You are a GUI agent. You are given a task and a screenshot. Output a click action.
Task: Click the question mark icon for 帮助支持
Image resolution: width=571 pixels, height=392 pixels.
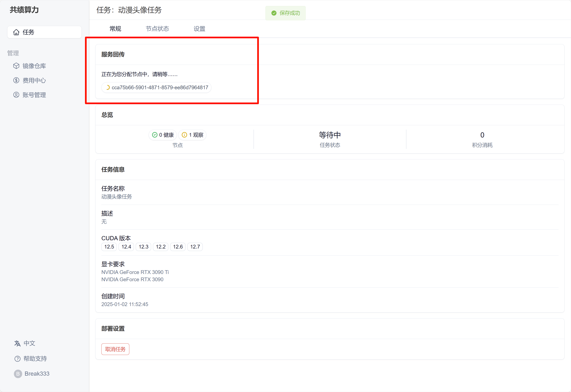(x=17, y=359)
